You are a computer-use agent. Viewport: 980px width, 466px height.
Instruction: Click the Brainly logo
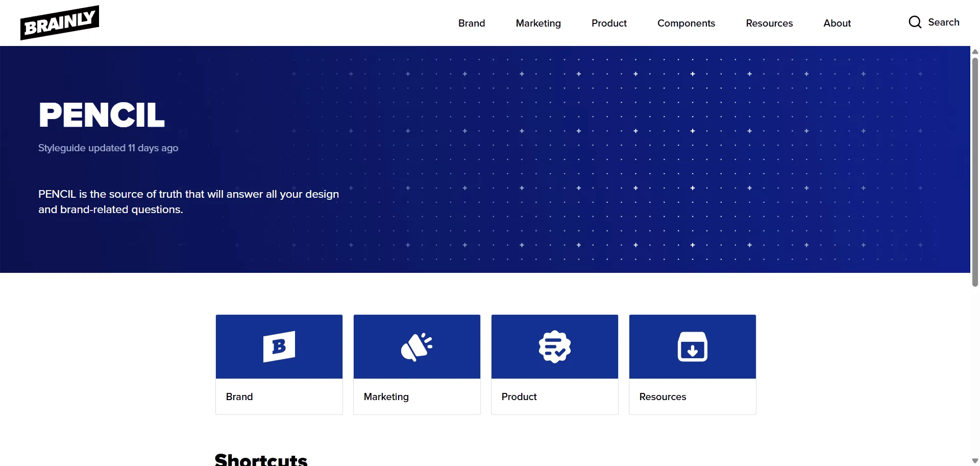(60, 22)
